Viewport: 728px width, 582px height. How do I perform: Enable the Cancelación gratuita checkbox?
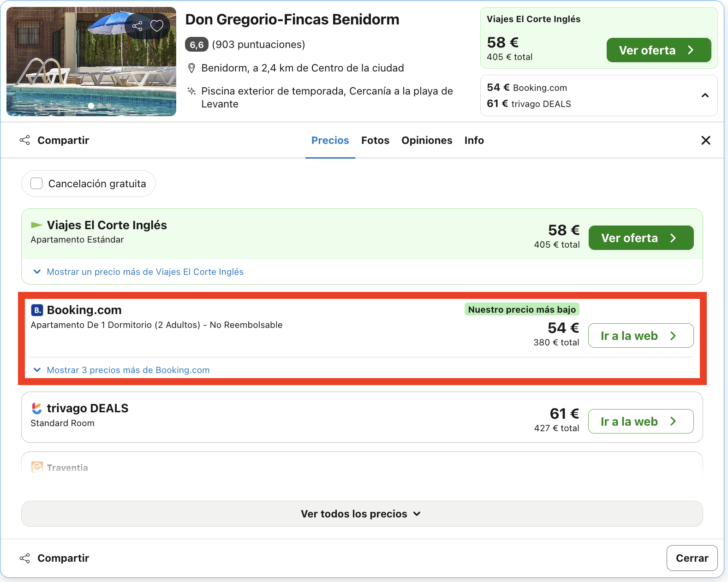point(36,184)
